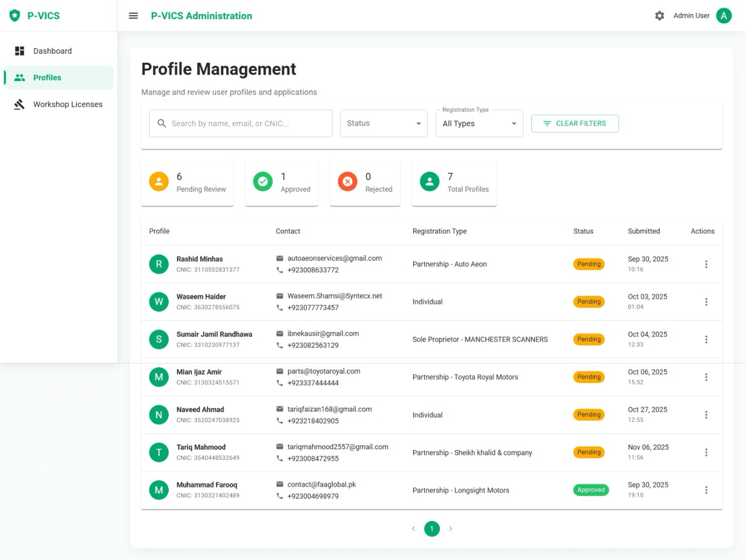Go to the previous page arrow

[x=413, y=529]
